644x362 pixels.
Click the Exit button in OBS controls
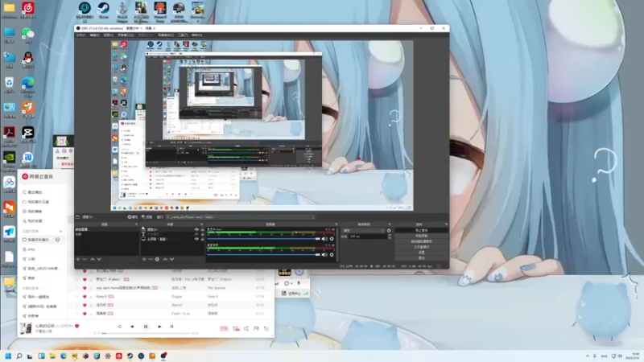point(421,257)
